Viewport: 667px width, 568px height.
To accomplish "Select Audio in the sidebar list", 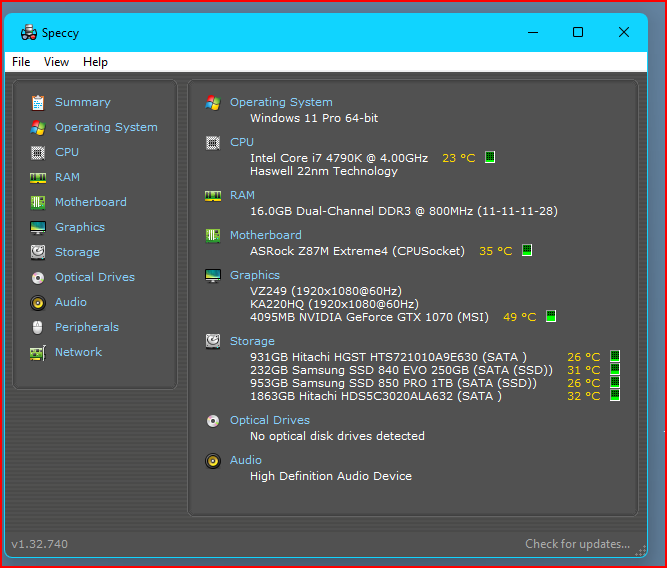I will 71,302.
